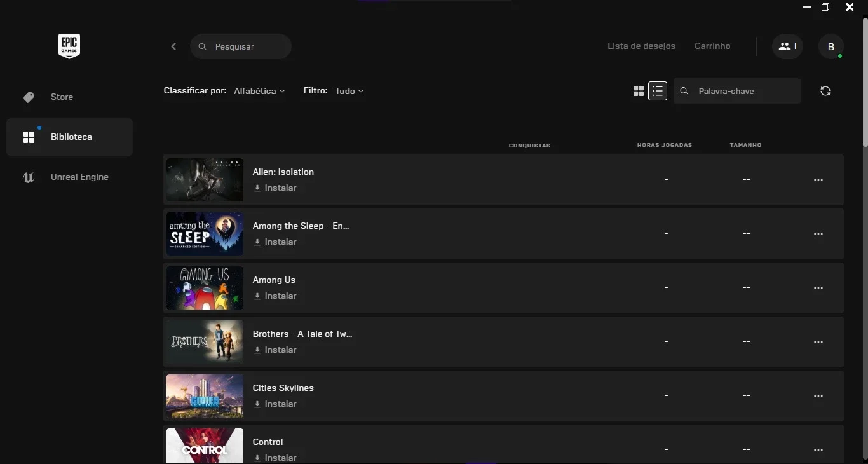Open options menu for Among the Sleep
The image size is (868, 464).
click(818, 234)
